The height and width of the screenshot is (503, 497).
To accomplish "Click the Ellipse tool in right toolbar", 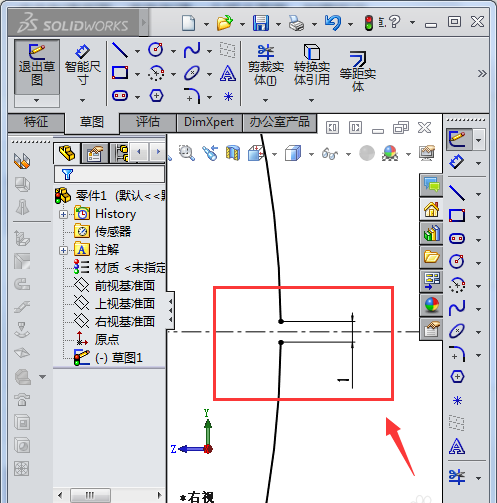I will tap(457, 331).
